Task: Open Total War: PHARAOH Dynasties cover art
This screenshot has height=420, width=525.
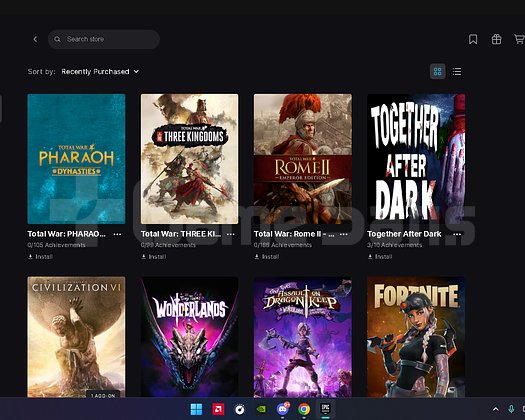Action: tap(76, 159)
